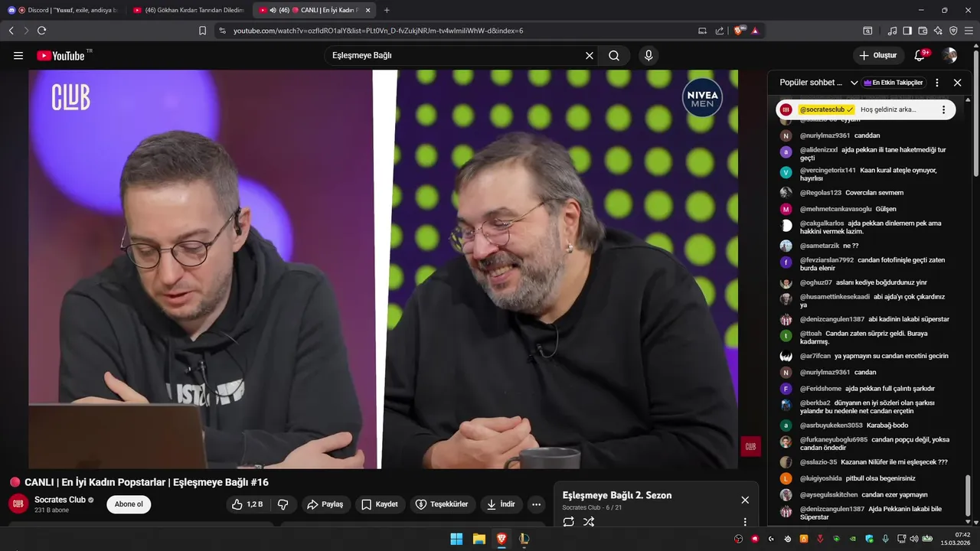
Task: Open Brave Rewards triangle icon
Action: [755, 31]
